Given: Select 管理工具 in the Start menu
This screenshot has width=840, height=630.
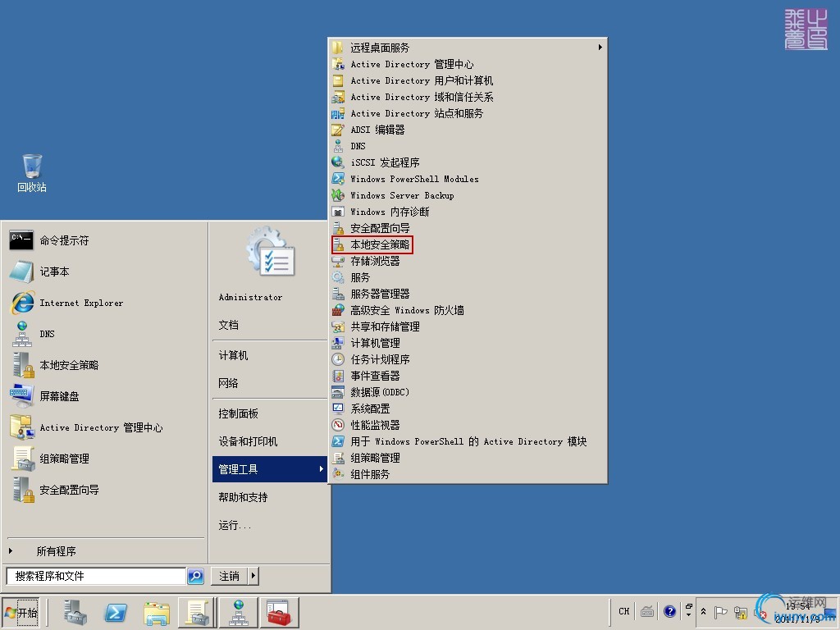Looking at the screenshot, I should 269,469.
